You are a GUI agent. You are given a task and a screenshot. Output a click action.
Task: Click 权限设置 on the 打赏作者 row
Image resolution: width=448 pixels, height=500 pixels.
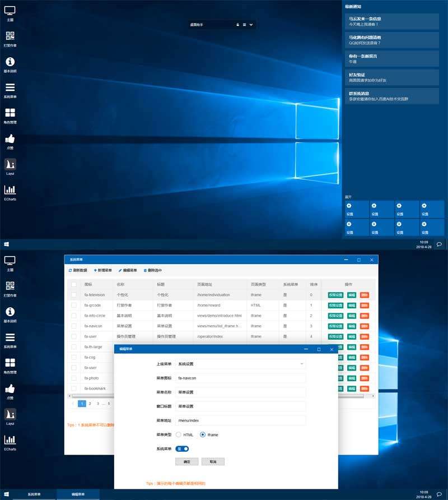pyautogui.click(x=335, y=305)
